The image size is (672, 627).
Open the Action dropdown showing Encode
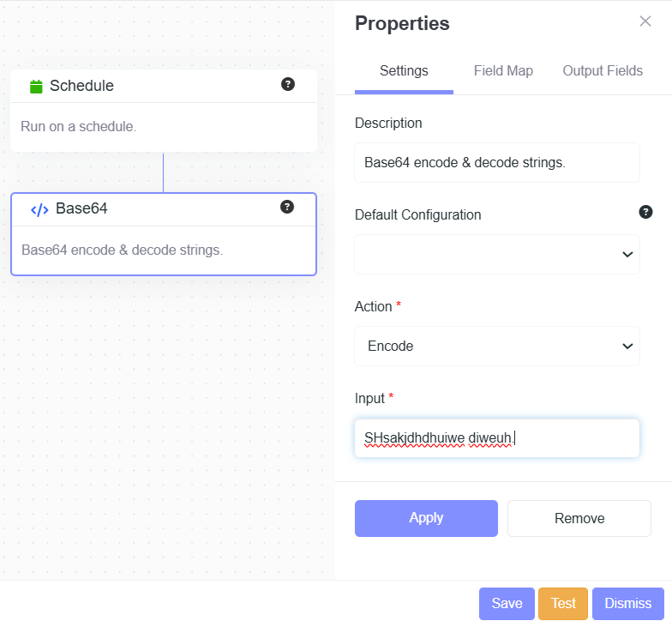click(497, 347)
